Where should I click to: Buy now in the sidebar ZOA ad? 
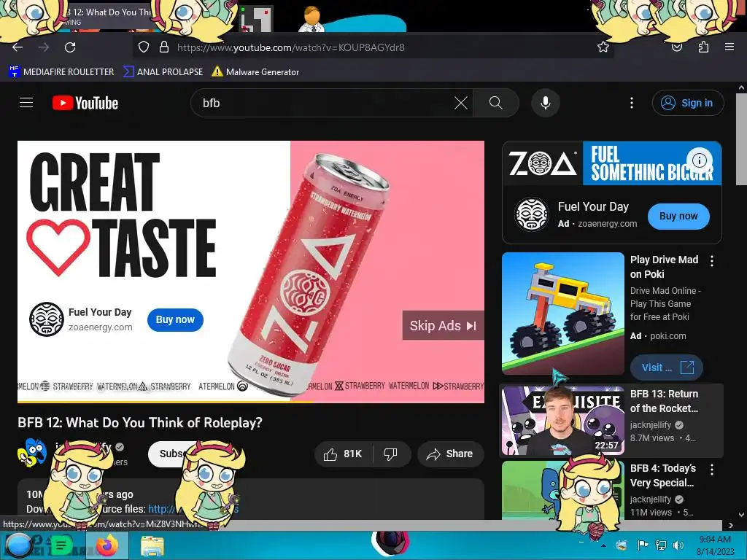(x=678, y=216)
